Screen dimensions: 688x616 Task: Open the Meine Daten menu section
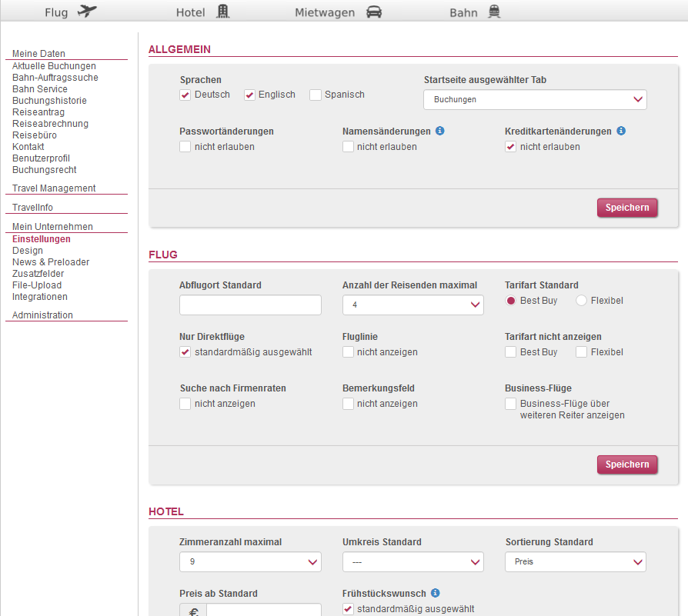point(38,54)
